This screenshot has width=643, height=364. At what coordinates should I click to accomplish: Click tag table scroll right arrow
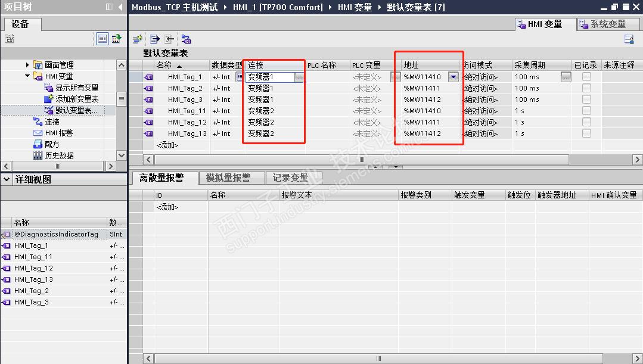click(637, 160)
